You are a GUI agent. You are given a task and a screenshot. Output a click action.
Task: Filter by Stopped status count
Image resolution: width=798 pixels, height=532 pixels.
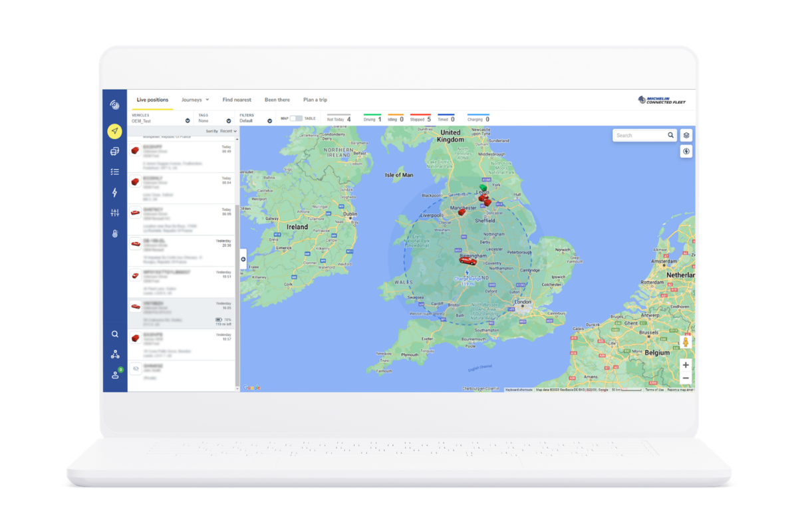click(420, 118)
